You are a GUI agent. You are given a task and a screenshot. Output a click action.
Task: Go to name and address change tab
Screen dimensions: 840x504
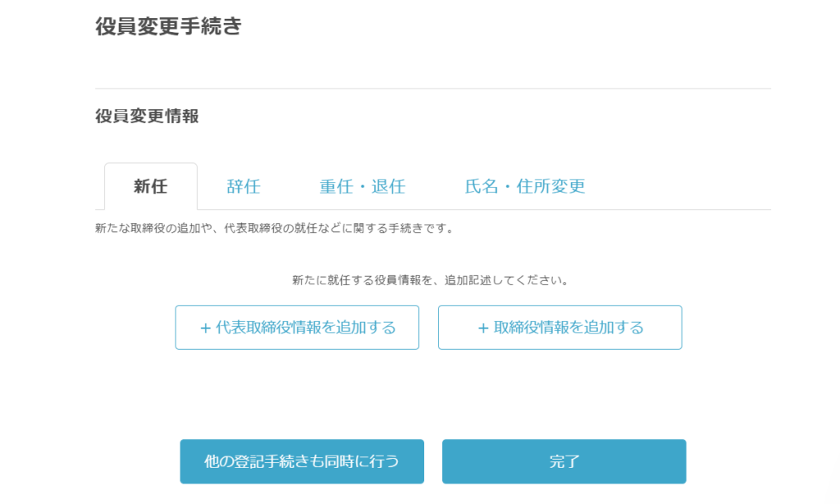point(525,186)
